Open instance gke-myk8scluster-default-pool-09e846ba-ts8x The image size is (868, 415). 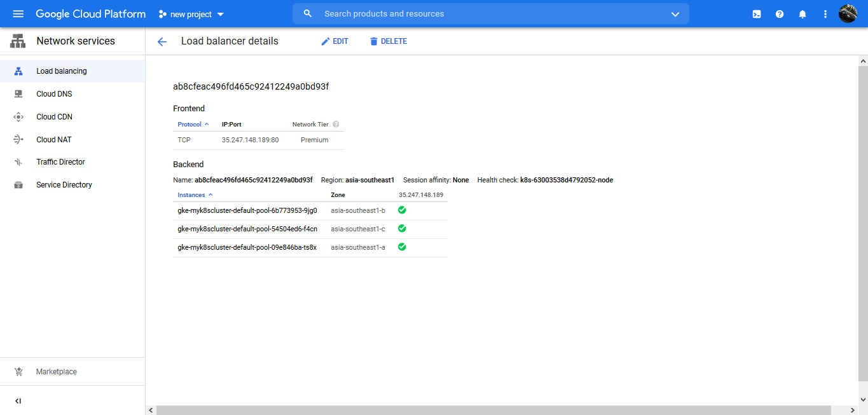click(247, 247)
